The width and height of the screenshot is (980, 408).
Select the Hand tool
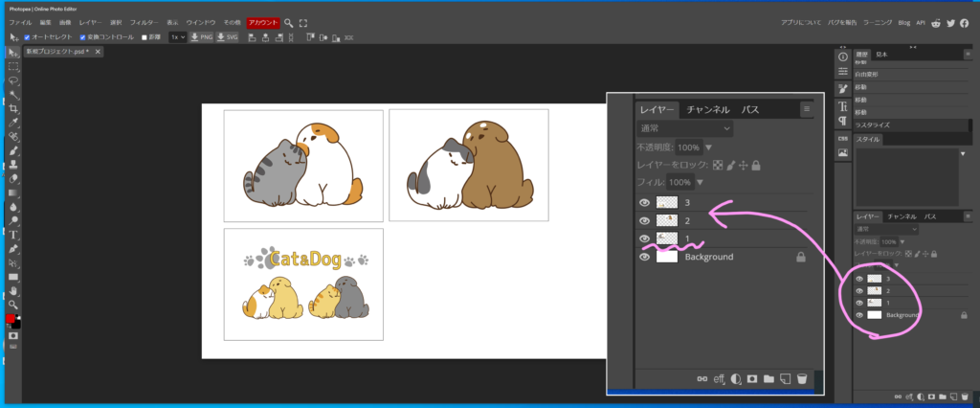point(13,289)
